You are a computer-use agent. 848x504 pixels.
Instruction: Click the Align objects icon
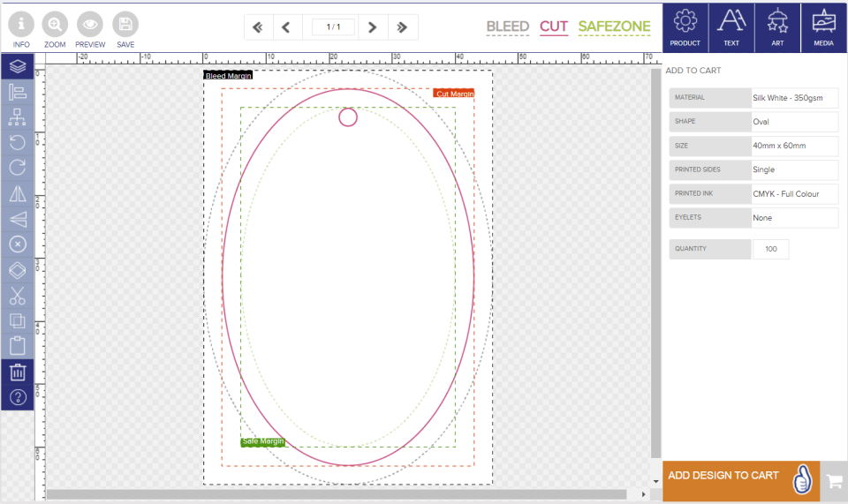click(x=18, y=92)
